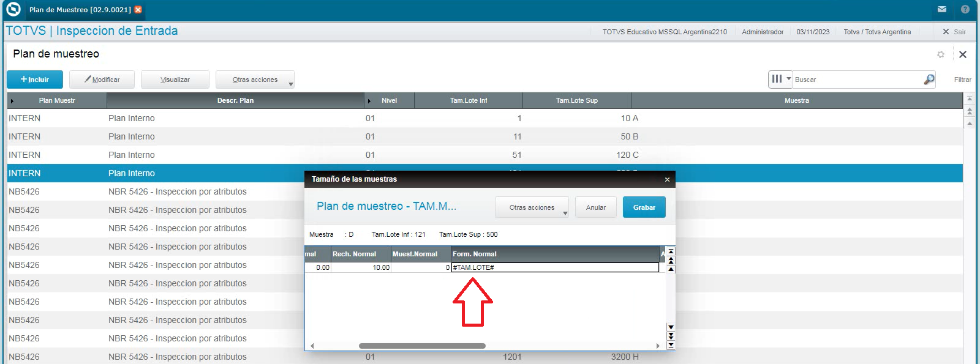Click the #TAM.LOTE# formula field

(555, 267)
